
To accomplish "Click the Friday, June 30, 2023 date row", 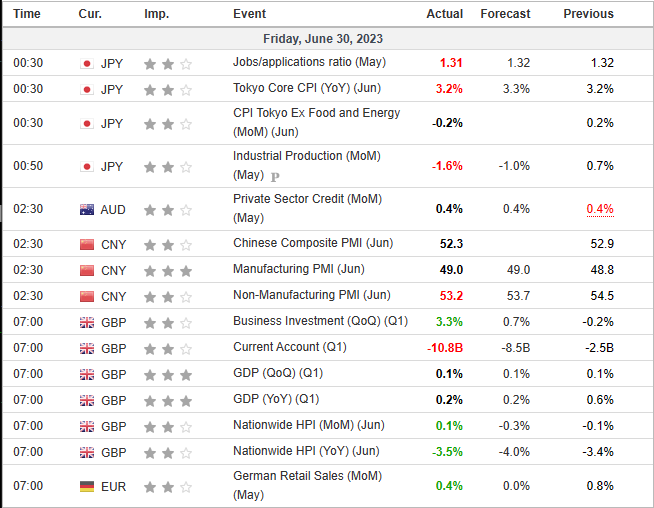I will 327,38.
